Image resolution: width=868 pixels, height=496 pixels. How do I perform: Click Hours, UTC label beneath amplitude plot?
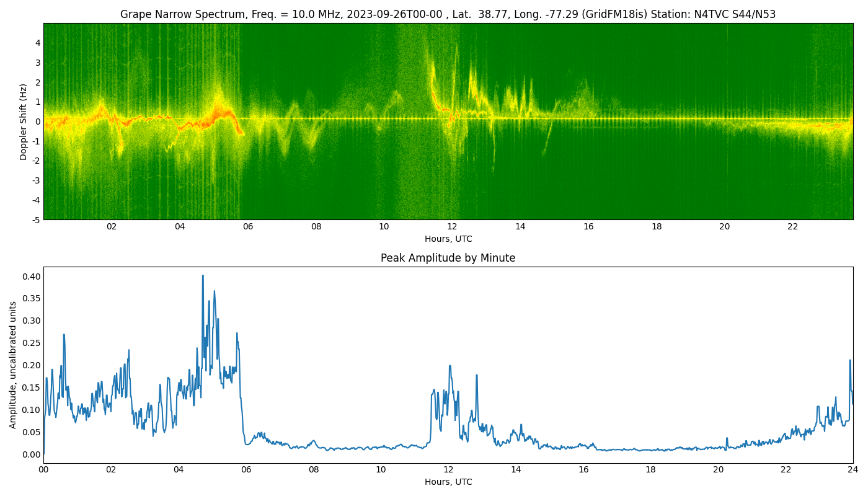tap(448, 482)
